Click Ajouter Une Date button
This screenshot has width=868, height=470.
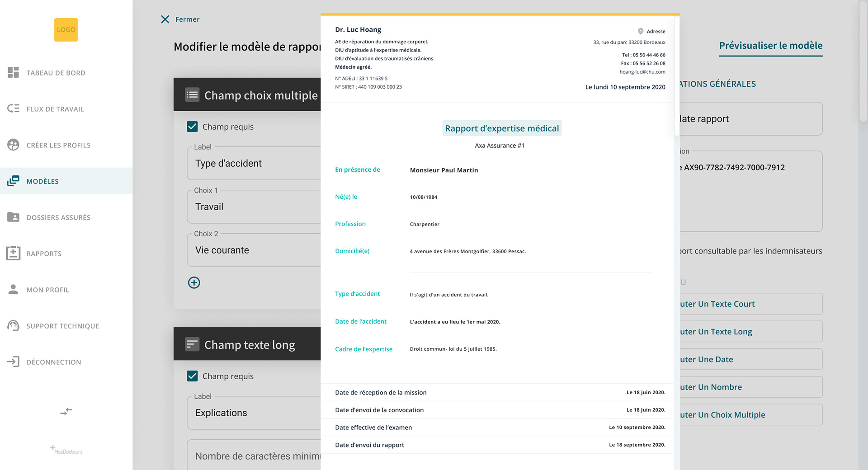[x=751, y=359]
